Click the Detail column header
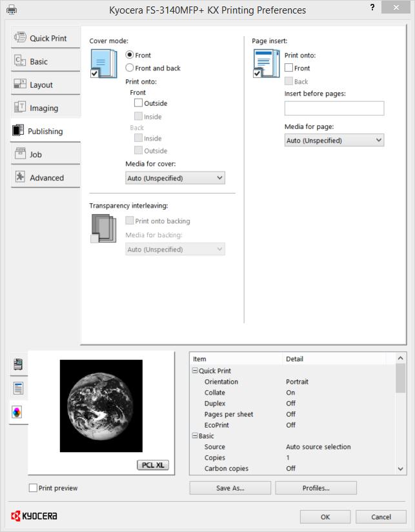Image resolution: width=415 pixels, height=532 pixels. [334, 359]
